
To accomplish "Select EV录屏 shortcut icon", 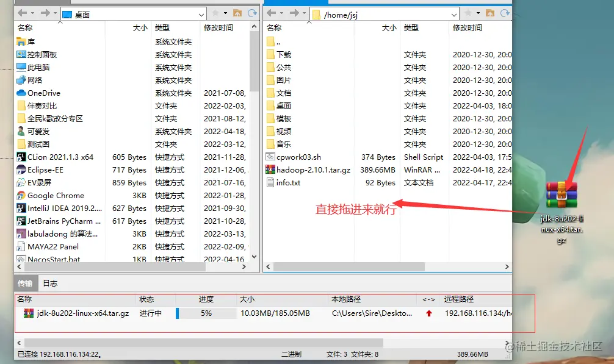I will click(21, 182).
